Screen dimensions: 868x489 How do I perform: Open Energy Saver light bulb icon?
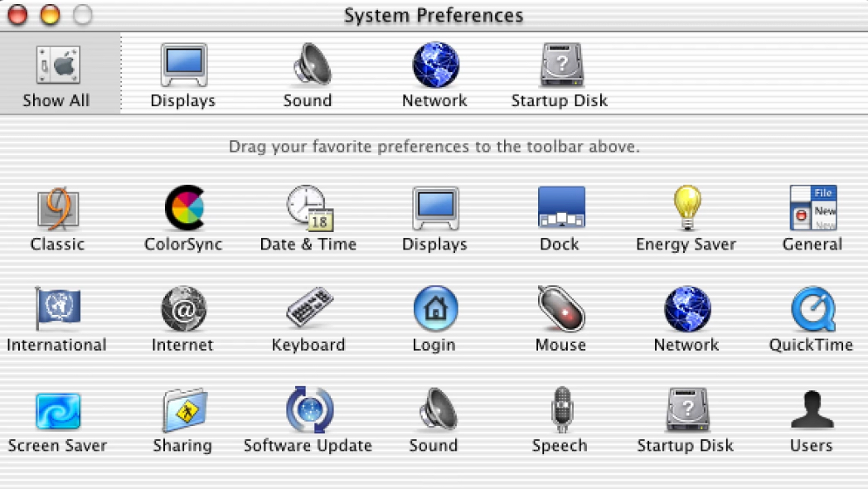pos(687,207)
